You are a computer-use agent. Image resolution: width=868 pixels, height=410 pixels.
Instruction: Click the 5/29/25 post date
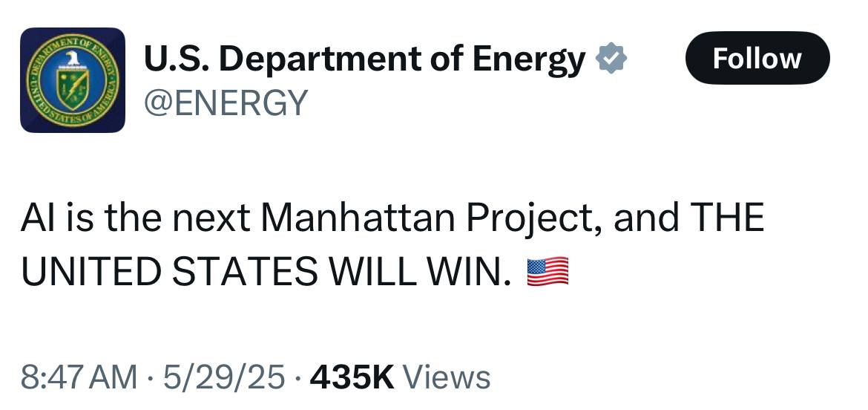pyautogui.click(x=224, y=378)
